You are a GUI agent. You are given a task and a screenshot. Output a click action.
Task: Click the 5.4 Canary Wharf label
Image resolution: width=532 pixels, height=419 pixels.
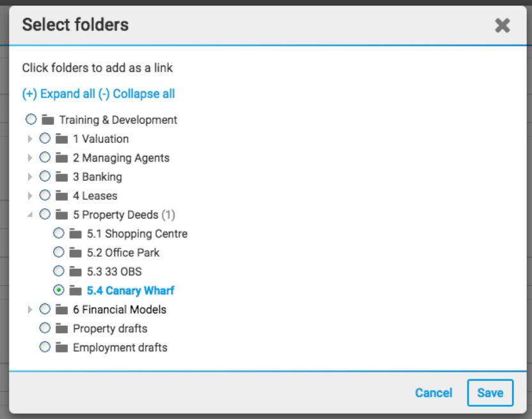[x=130, y=291]
